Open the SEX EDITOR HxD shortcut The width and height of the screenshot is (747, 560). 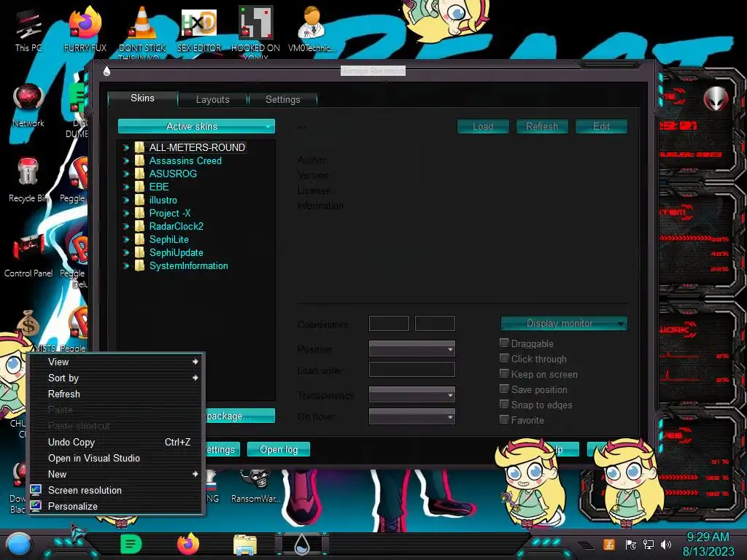pos(199,31)
